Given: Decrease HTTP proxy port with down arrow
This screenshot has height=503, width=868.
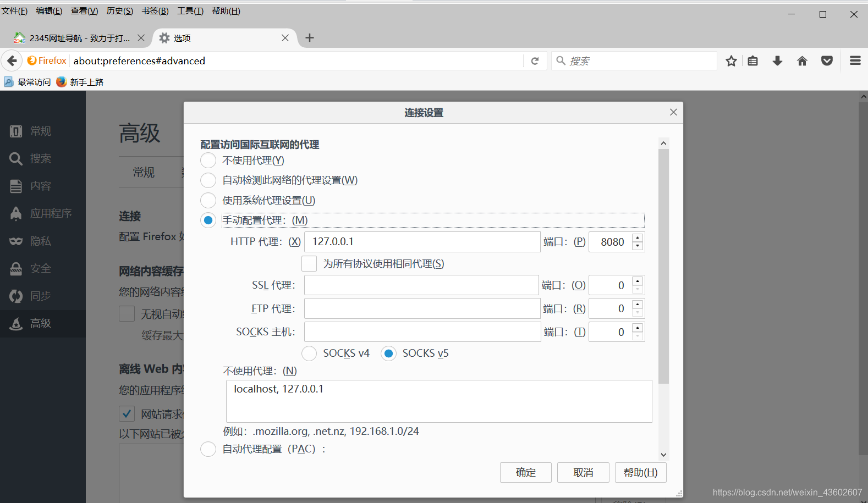Looking at the screenshot, I should 638,246.
